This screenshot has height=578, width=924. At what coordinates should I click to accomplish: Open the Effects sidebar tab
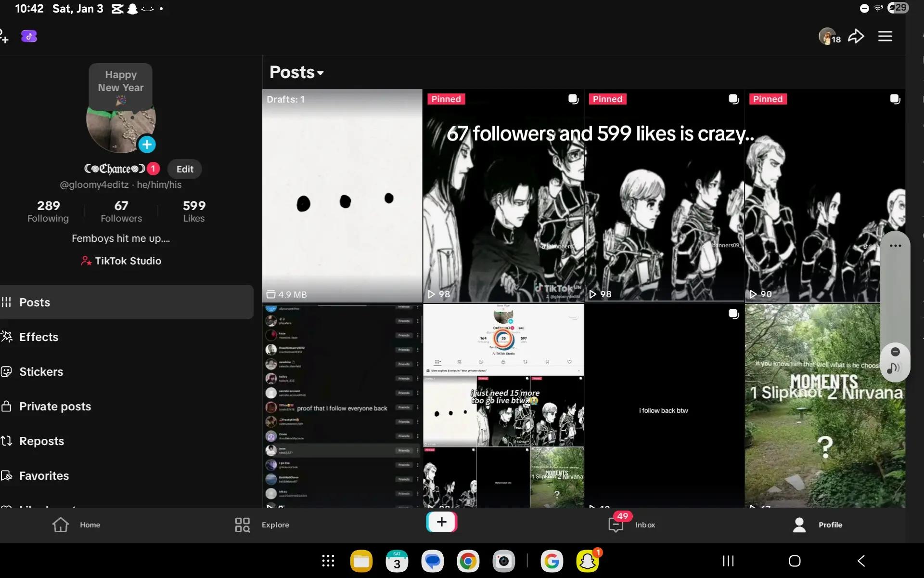(x=127, y=337)
